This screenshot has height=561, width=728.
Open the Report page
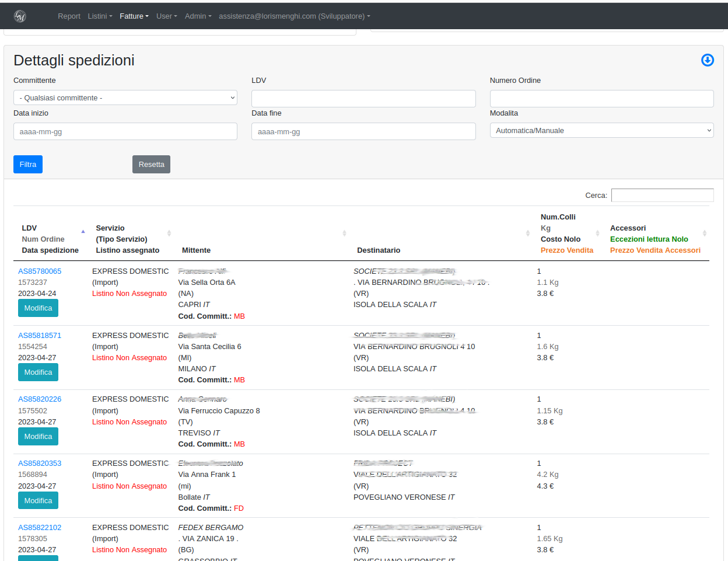point(69,16)
